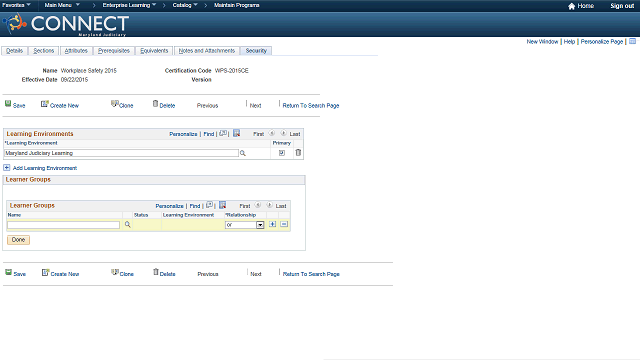Toggle the Primary checkbox for Maryland Judiciary Learning
Screen dimensions: 640x360
[282, 153]
